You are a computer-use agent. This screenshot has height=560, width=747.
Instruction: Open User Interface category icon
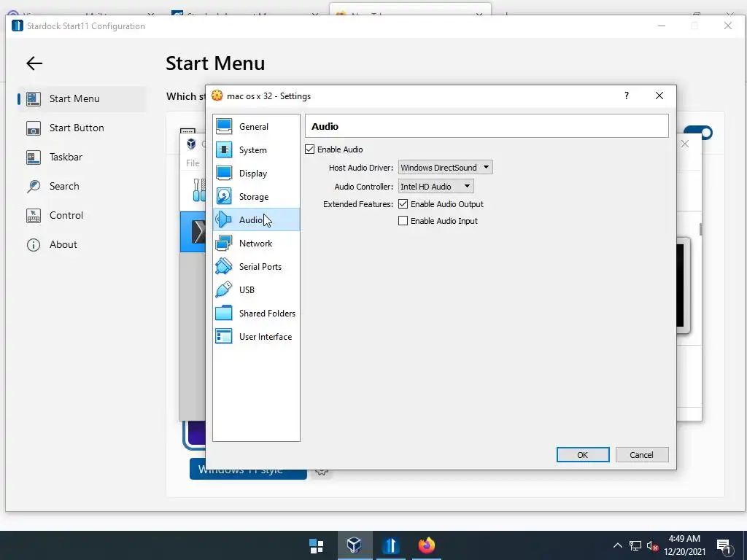[x=224, y=337]
